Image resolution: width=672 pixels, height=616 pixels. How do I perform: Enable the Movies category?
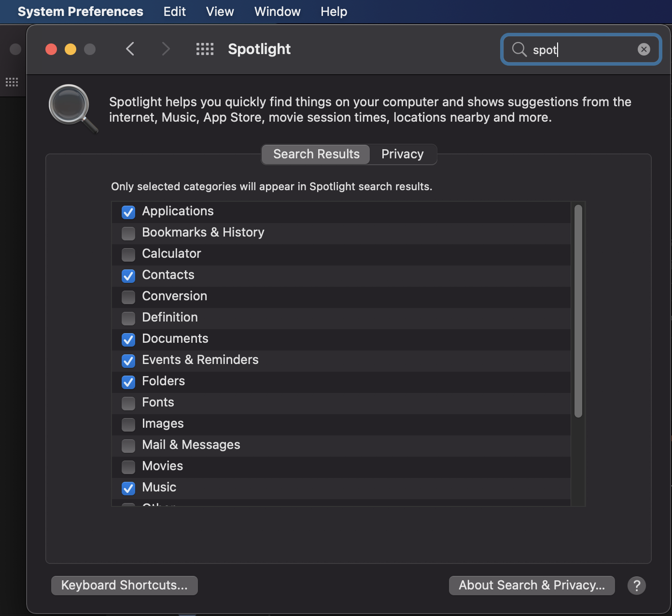point(128,467)
